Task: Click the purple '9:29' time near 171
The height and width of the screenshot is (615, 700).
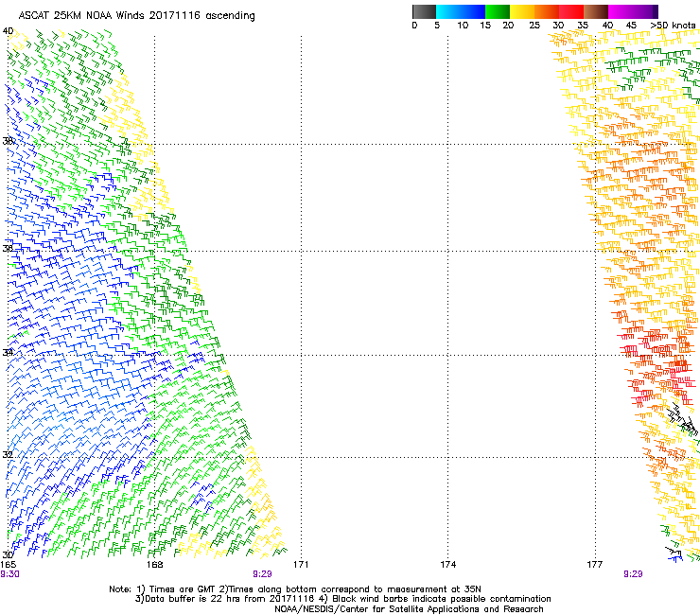Action: 263,574
